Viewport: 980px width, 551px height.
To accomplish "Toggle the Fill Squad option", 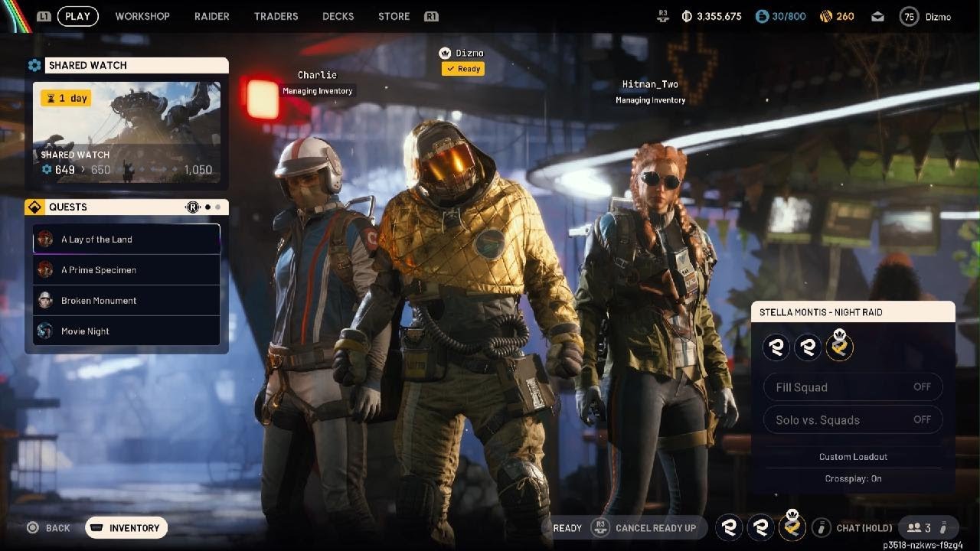I will [853, 387].
